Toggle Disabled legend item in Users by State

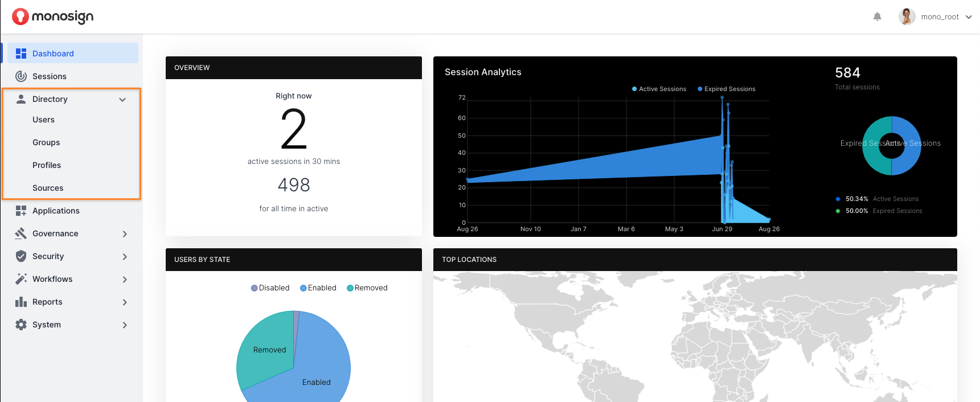point(270,288)
